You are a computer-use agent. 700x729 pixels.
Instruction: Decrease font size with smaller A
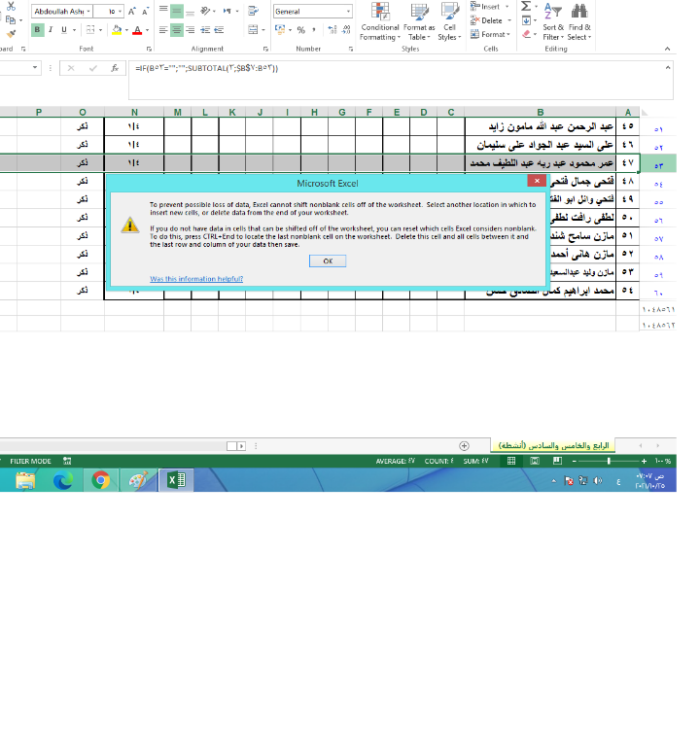coord(145,11)
